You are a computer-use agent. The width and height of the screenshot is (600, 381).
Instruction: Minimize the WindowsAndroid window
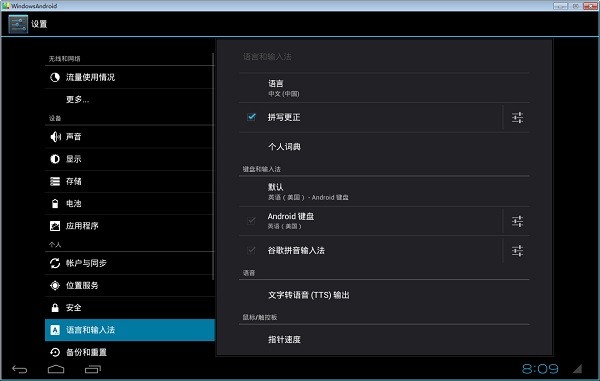click(560, 6)
